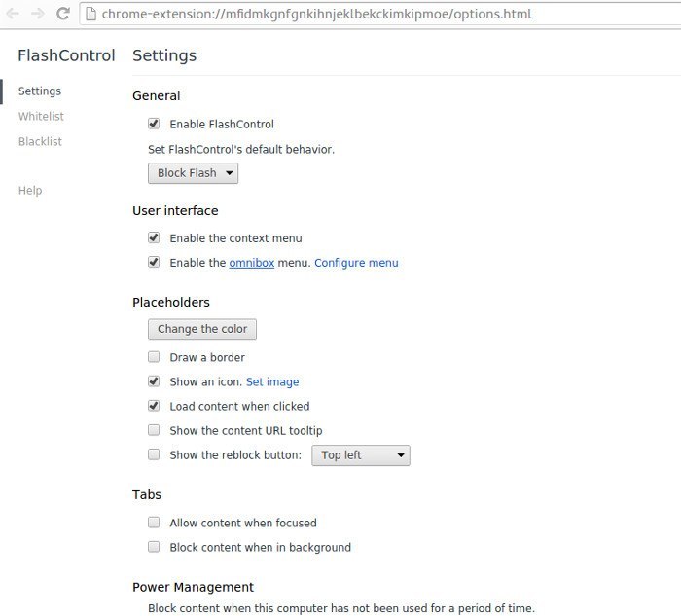Focus the address bar URL
The height and width of the screenshot is (616, 681).
coord(316,14)
